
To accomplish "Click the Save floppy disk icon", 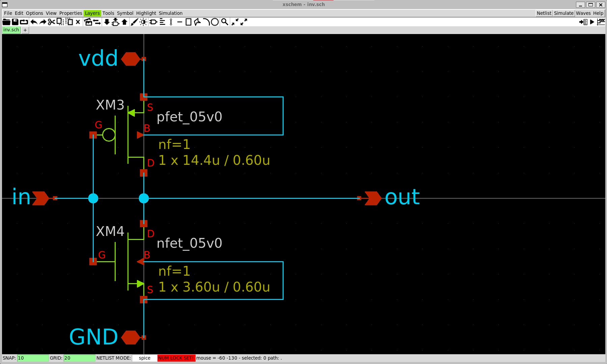I will [15, 22].
